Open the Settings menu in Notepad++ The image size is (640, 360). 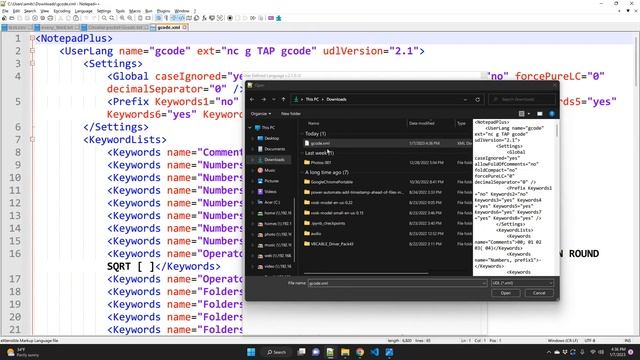[104, 11]
